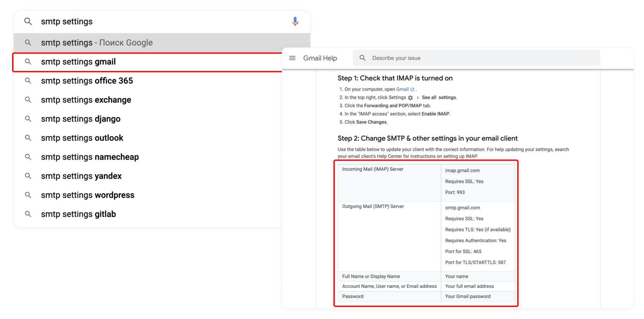Click external-link icon next to Gmail link
644x319 pixels.
click(x=412, y=90)
